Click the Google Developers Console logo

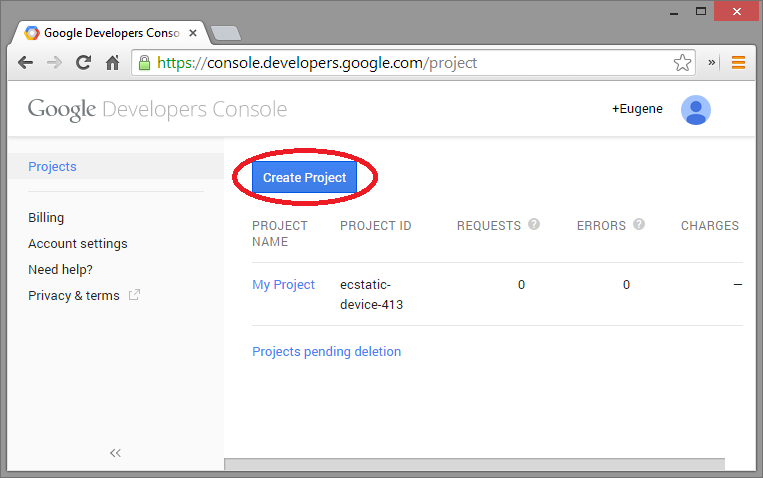pos(157,110)
